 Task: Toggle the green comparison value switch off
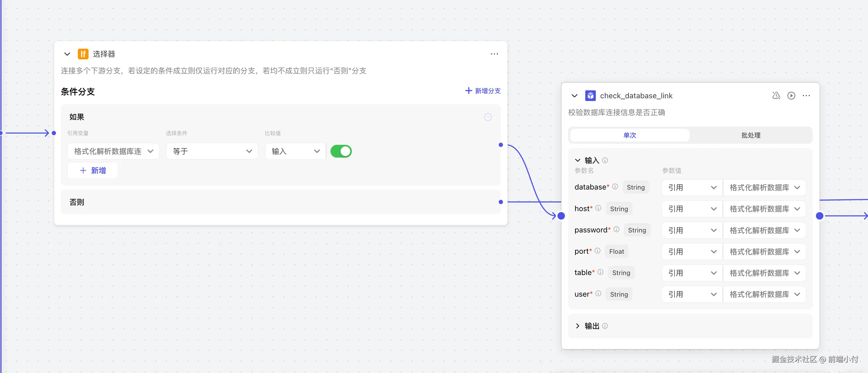click(x=341, y=151)
